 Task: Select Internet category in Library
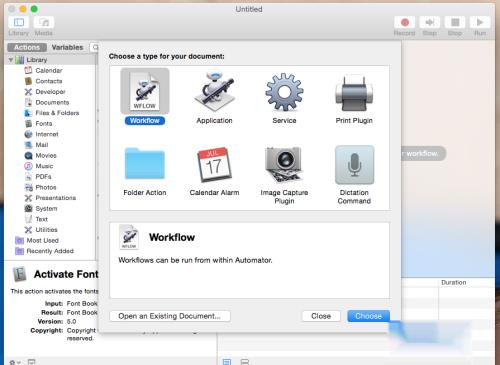tap(47, 134)
